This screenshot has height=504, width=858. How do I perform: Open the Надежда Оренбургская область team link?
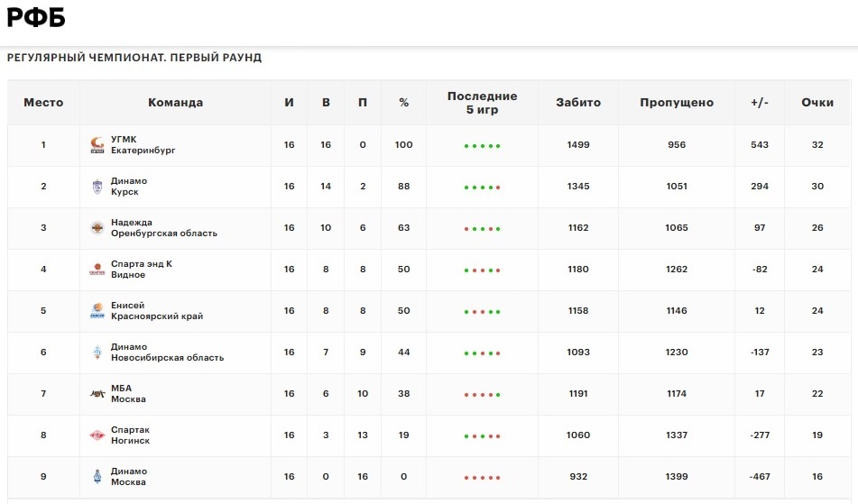164,228
